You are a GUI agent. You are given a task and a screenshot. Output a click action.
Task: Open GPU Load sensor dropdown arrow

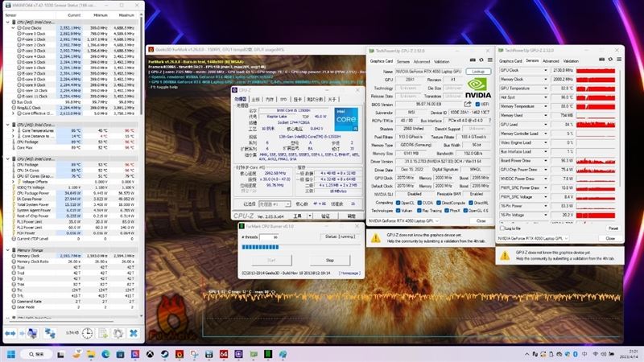[x=546, y=125]
